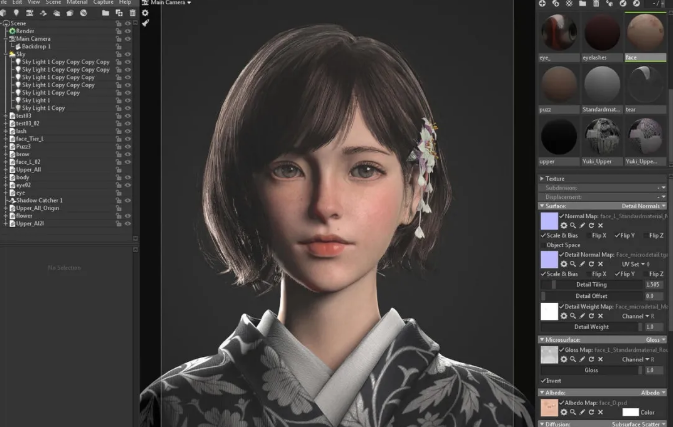Duplicate material in material toolbar
This screenshot has height=427, width=673.
coord(555,3)
